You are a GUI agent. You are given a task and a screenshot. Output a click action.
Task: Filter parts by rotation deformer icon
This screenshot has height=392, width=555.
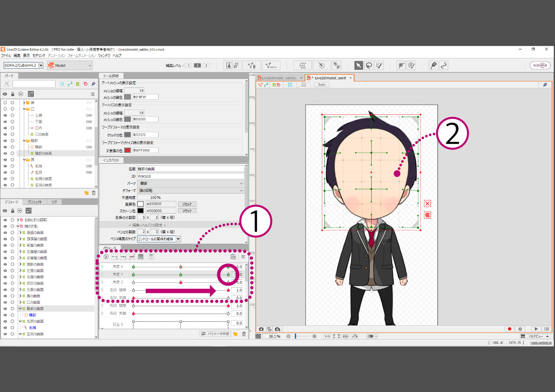[x=85, y=84]
